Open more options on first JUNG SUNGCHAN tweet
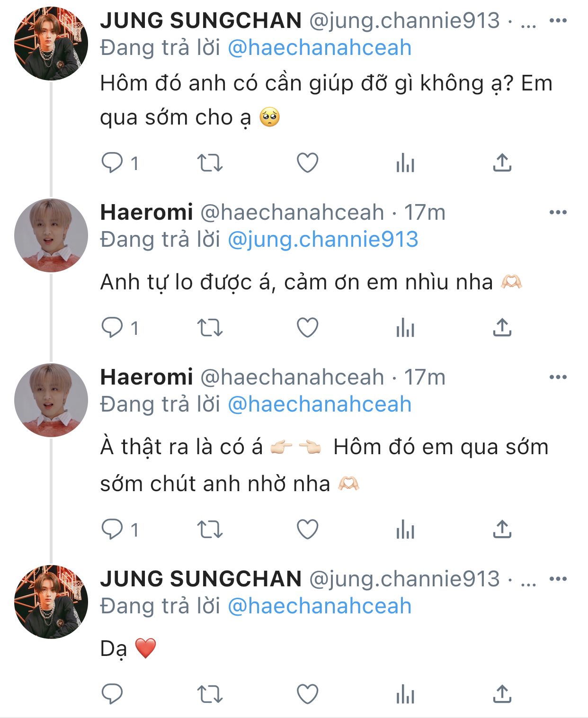 click(558, 20)
